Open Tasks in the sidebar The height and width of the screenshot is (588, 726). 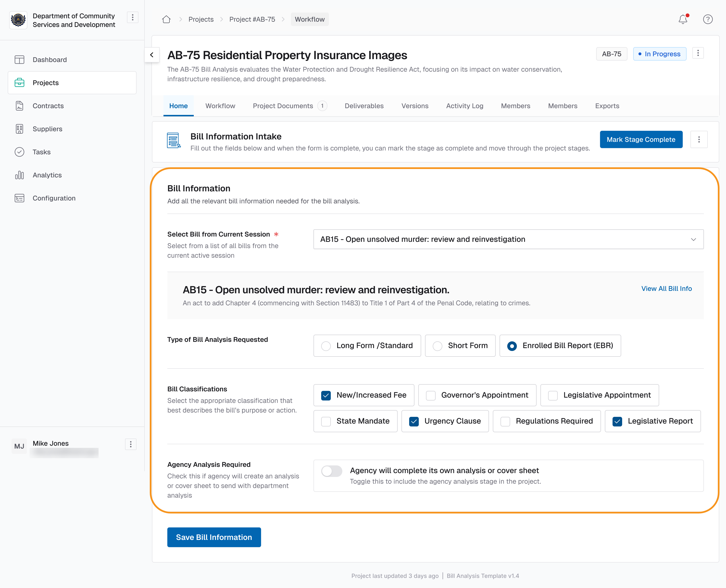(41, 152)
